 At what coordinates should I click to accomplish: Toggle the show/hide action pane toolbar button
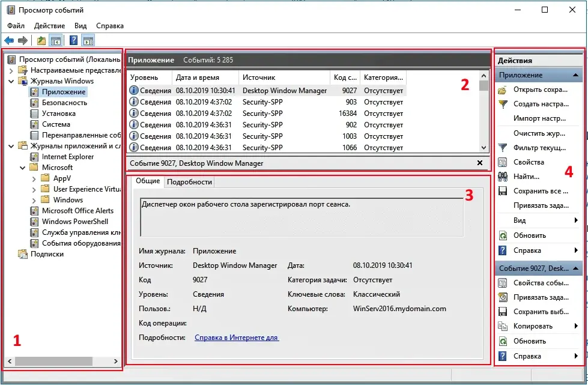(x=88, y=41)
